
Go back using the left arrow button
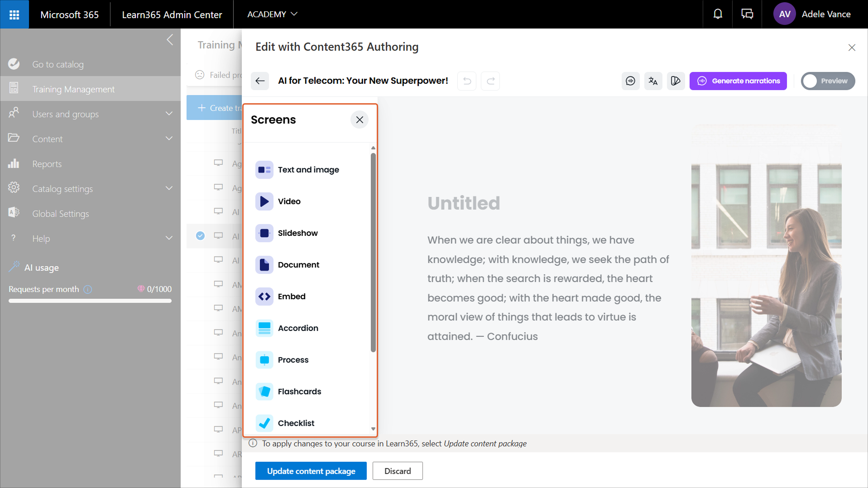point(260,81)
